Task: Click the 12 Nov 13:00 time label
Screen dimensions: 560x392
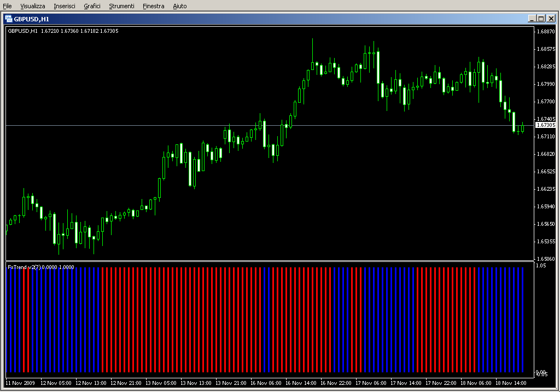Action: coord(91,383)
